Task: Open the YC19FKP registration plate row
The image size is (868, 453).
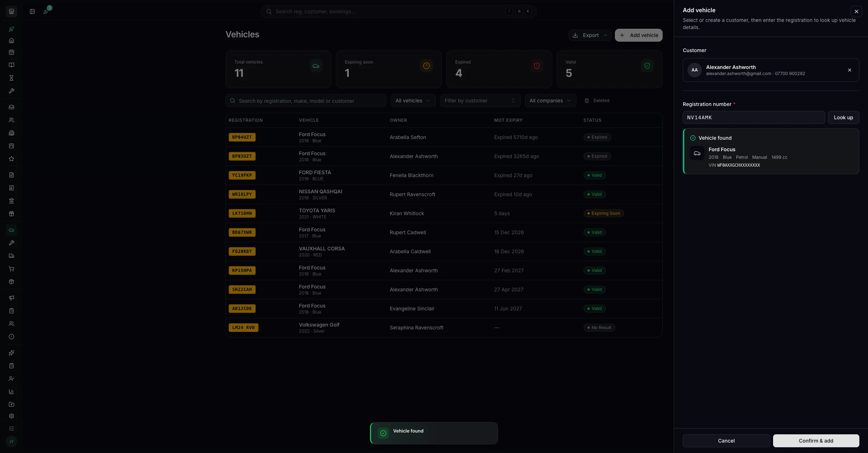Action: [x=242, y=175]
